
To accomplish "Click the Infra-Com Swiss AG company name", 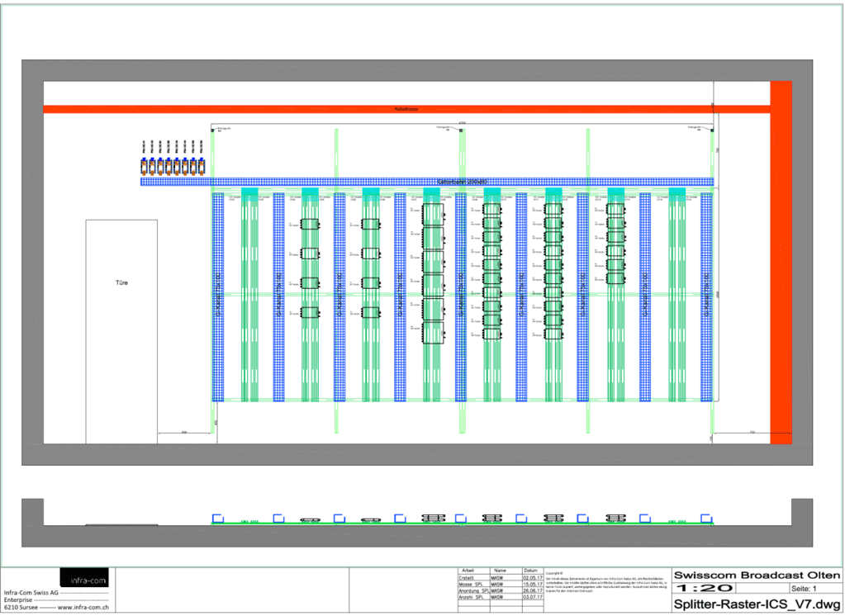I will pyautogui.click(x=31, y=593).
